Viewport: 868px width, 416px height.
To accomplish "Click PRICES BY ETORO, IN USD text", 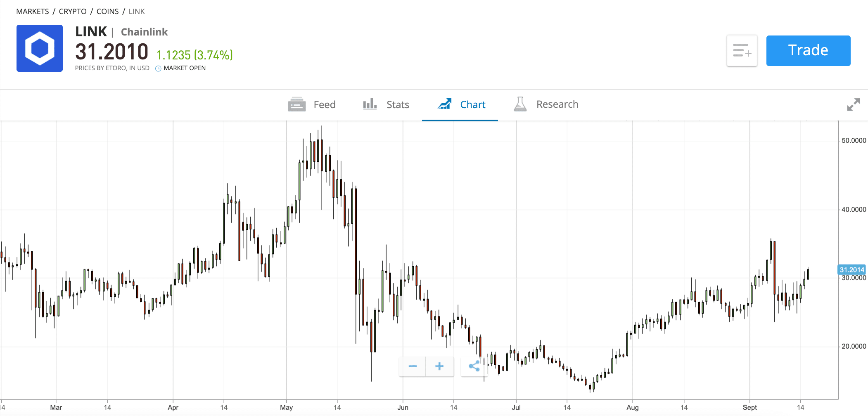I will coord(112,68).
